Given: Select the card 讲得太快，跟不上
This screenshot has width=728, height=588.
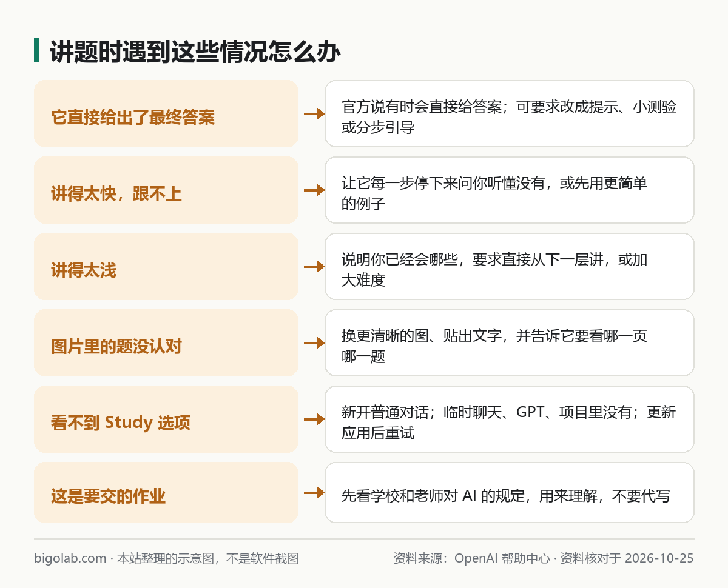Looking at the screenshot, I should click(166, 190).
